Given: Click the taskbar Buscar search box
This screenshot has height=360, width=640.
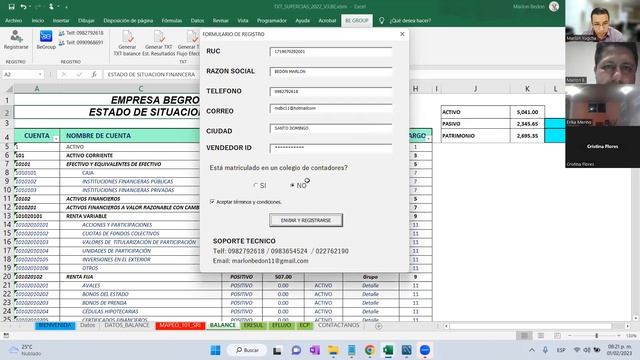Looking at the screenshot, I should click(247, 350).
